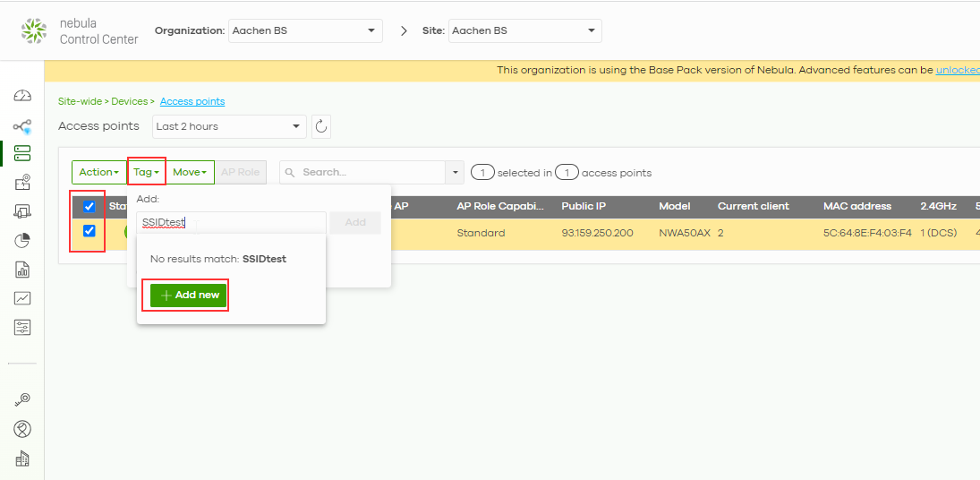Select the Devices icon in sidebar
Screen dimensions: 980x480
coord(22,154)
